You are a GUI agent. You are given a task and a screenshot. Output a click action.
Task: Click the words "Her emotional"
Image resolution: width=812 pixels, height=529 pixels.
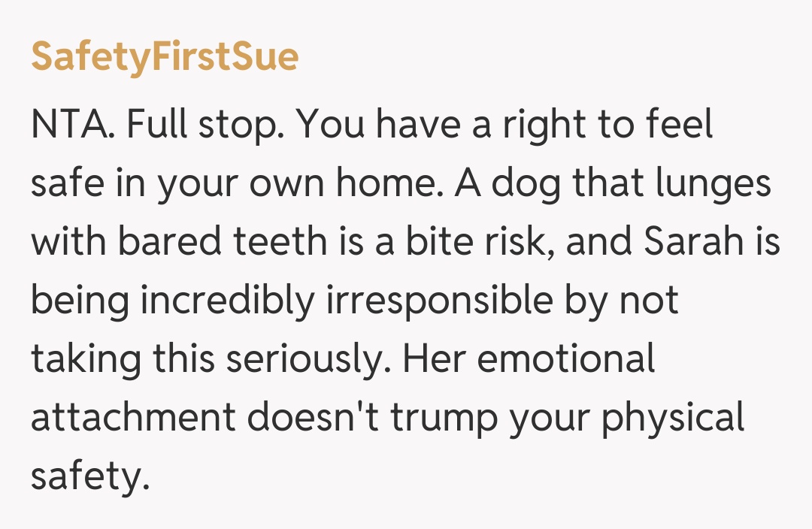[x=529, y=358]
